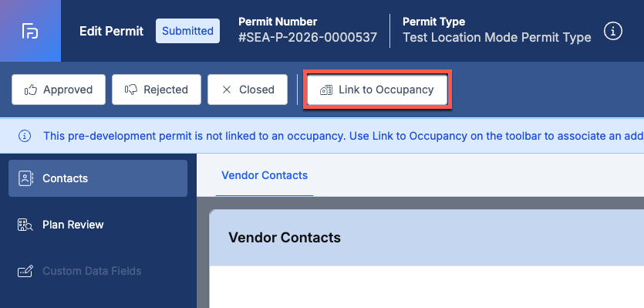The image size is (644, 308).
Task: Click the Edit Permit title
Action: coord(111,31)
